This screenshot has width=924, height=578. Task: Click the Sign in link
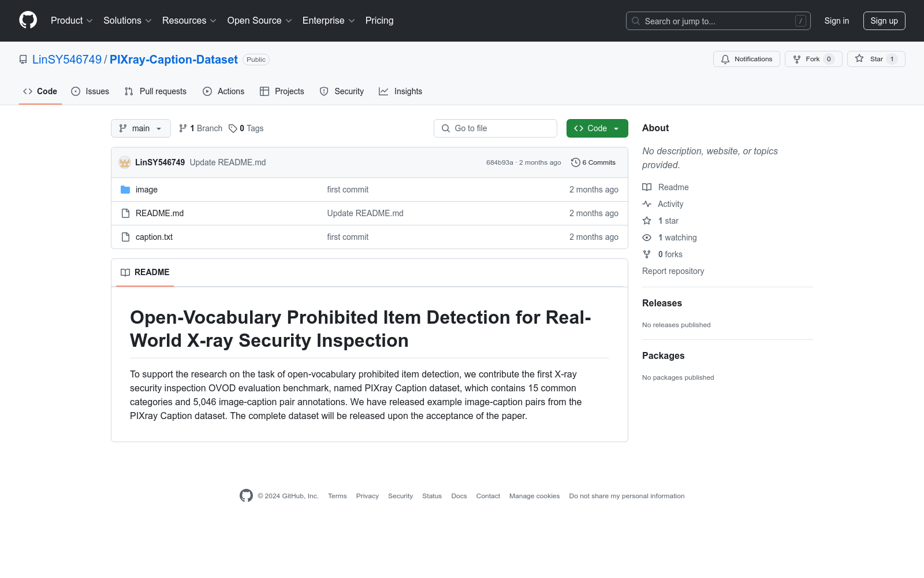click(836, 21)
